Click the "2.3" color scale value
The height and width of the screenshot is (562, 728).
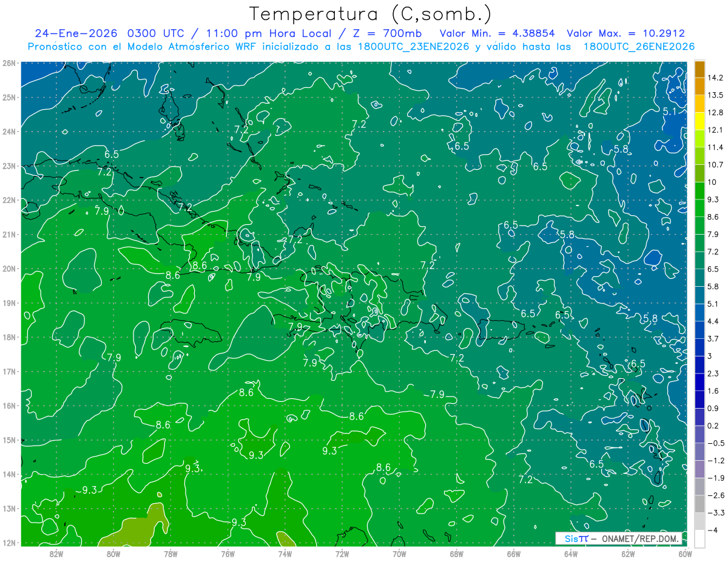click(713, 373)
